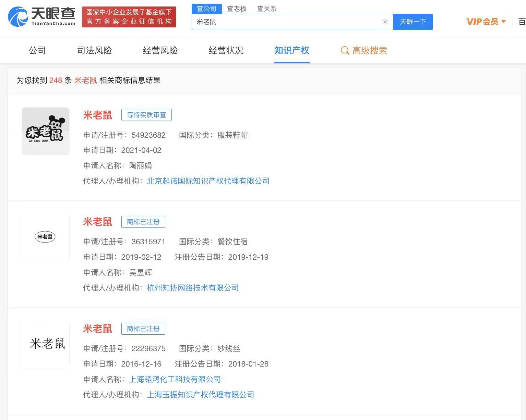Click the registration number 36315971
The image size is (526, 420).
tap(148, 242)
